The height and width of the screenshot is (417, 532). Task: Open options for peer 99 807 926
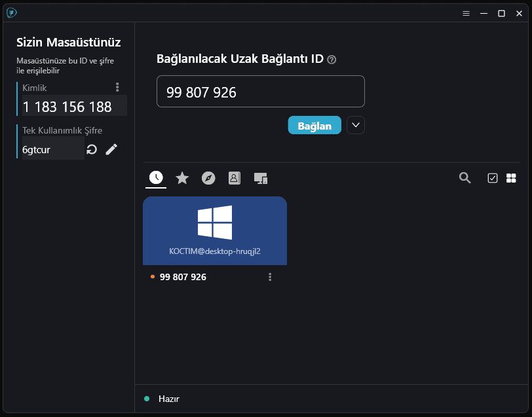click(270, 277)
